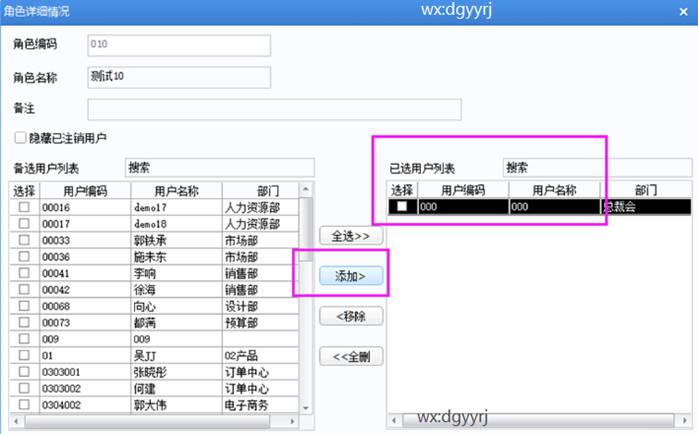Click the <<全删 button

(x=350, y=357)
